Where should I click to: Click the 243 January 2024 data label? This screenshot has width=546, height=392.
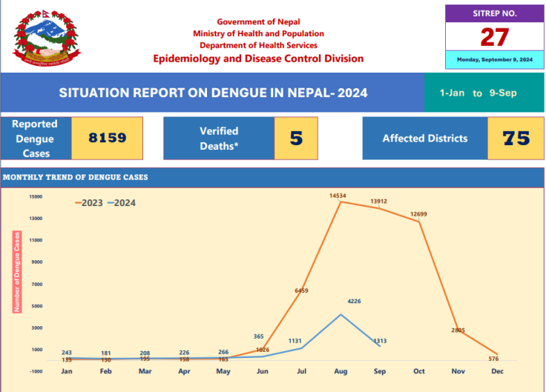pos(67,353)
